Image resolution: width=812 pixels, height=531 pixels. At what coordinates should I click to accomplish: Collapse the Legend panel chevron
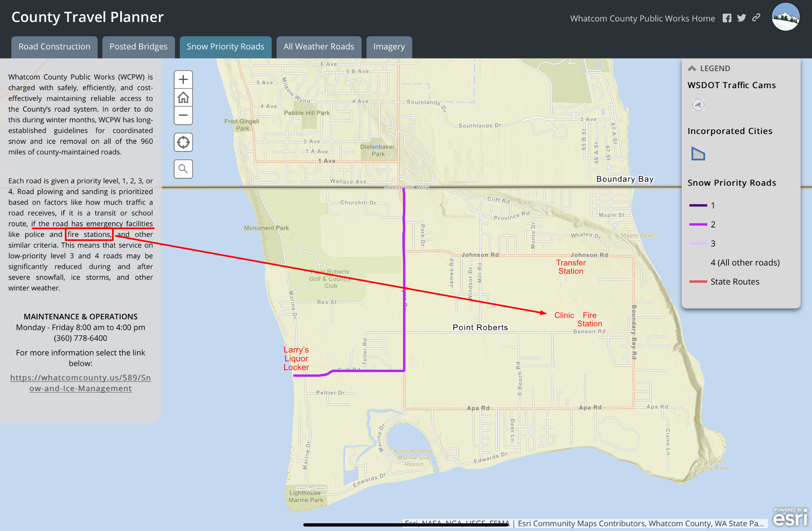pyautogui.click(x=692, y=68)
